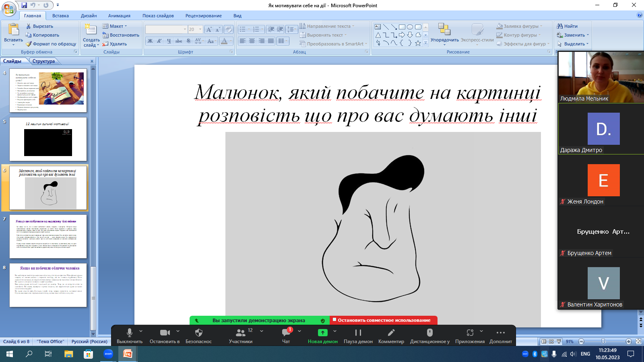Viewport: 644px width, 362px height.
Task: Switch to slide sorter view in status bar
Action: [551, 341]
